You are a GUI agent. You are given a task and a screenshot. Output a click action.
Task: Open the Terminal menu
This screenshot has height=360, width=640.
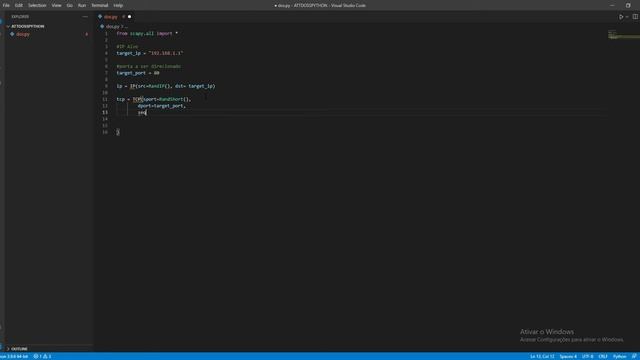click(x=100, y=5)
